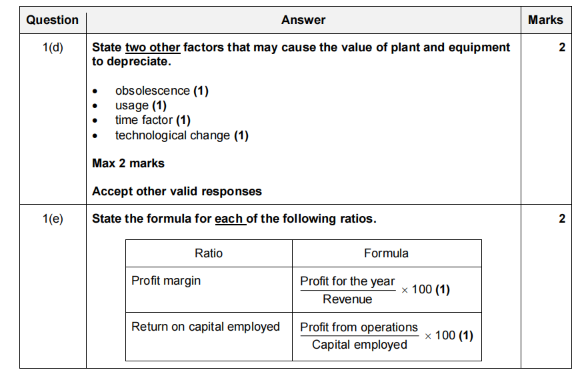Viewport: 588px width, 376px height.
Task: Click the 'time factor (1)' bullet point
Action: [153, 120]
